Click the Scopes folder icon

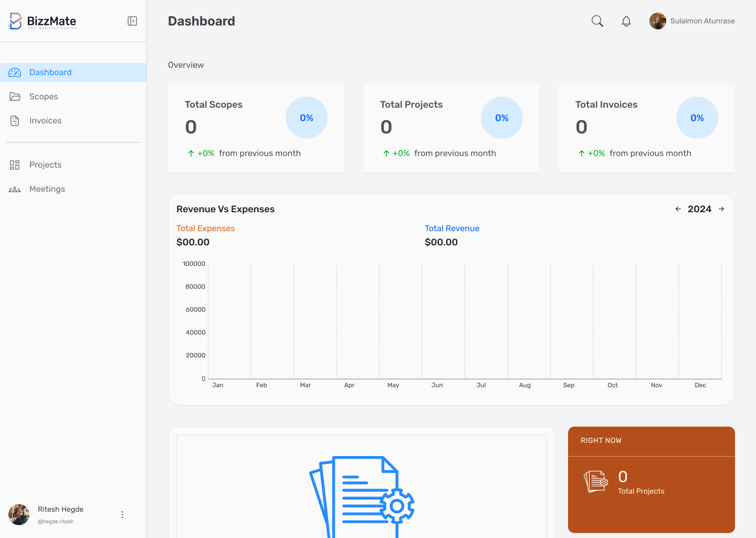pyautogui.click(x=15, y=97)
